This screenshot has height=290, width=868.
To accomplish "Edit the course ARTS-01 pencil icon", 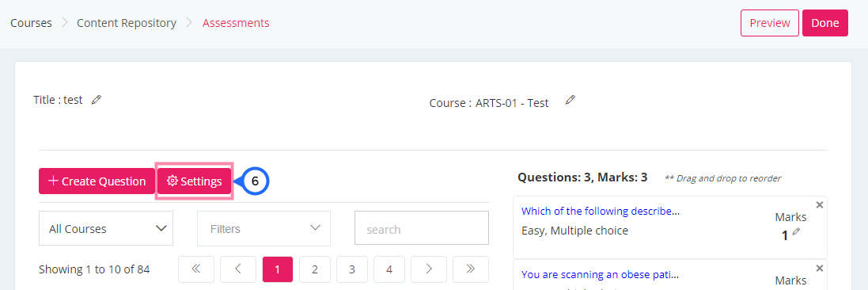I will point(570,100).
